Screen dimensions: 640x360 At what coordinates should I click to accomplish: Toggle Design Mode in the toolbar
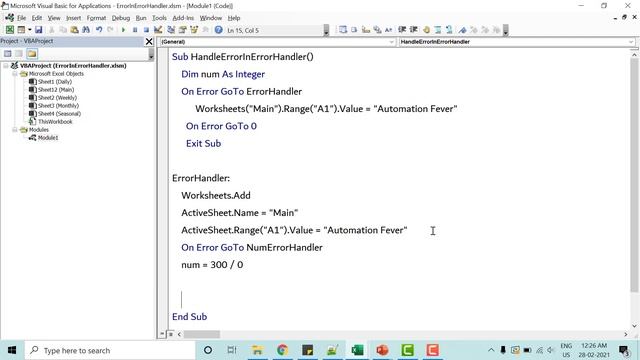tap(158, 30)
